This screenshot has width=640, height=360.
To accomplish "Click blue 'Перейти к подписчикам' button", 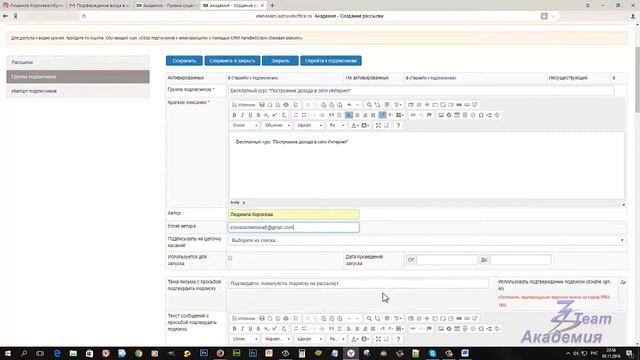I will 331,61.
